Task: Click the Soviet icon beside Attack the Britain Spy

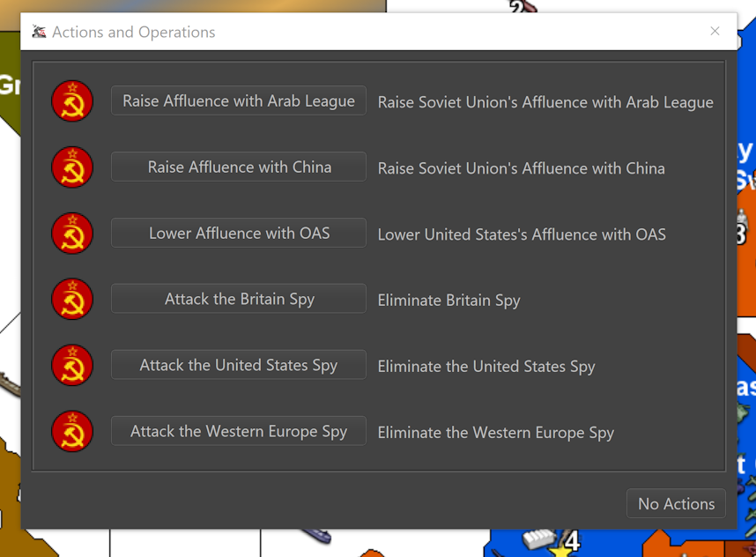Action: click(x=71, y=299)
